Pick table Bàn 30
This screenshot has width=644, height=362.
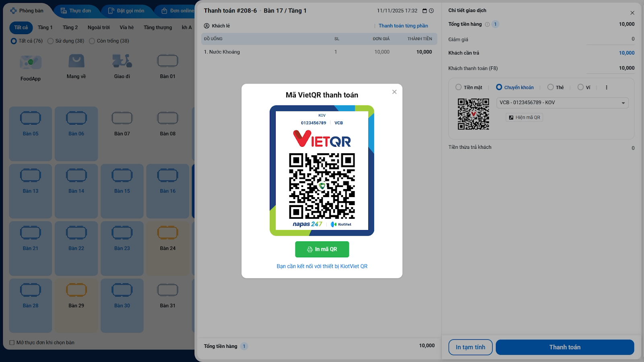tap(122, 306)
